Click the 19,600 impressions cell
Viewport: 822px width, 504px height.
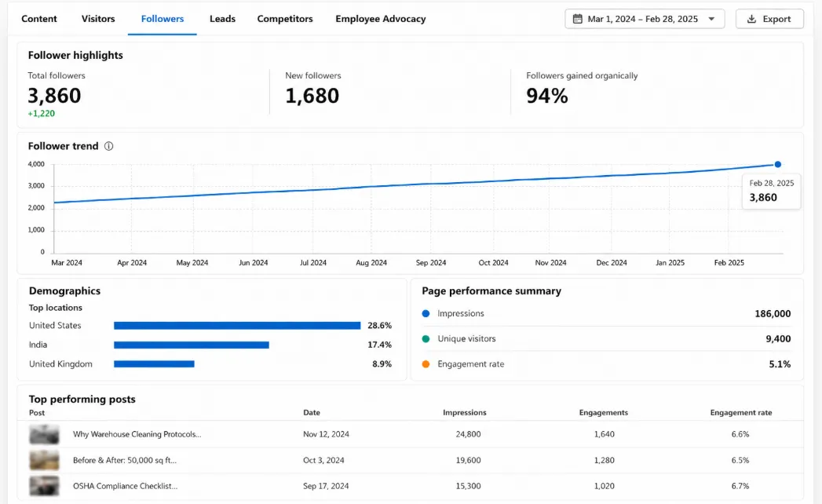(468, 460)
